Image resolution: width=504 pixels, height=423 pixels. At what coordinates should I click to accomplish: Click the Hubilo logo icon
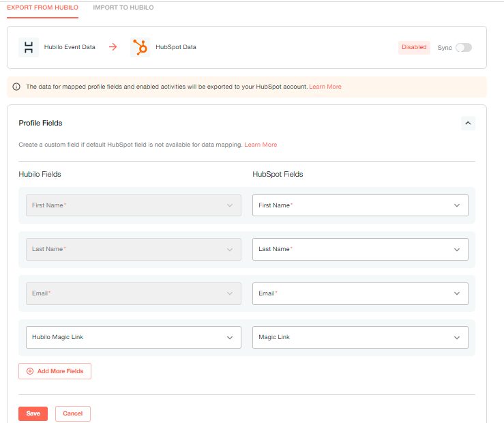click(29, 47)
